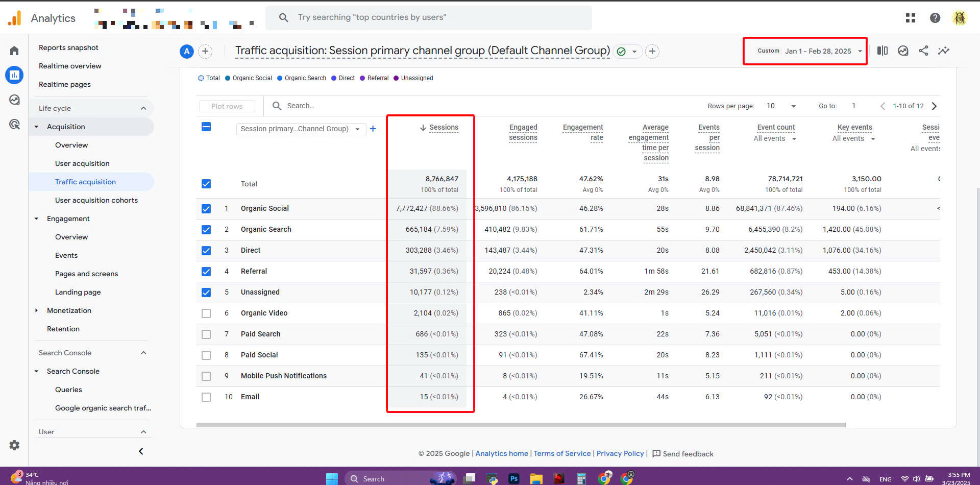Open Pages and screens report
The image size is (980, 485).
tap(86, 274)
